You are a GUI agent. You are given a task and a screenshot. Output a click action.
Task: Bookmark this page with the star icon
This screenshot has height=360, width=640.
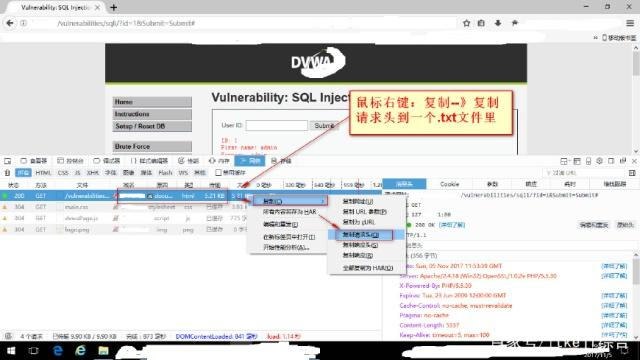[x=467, y=23]
